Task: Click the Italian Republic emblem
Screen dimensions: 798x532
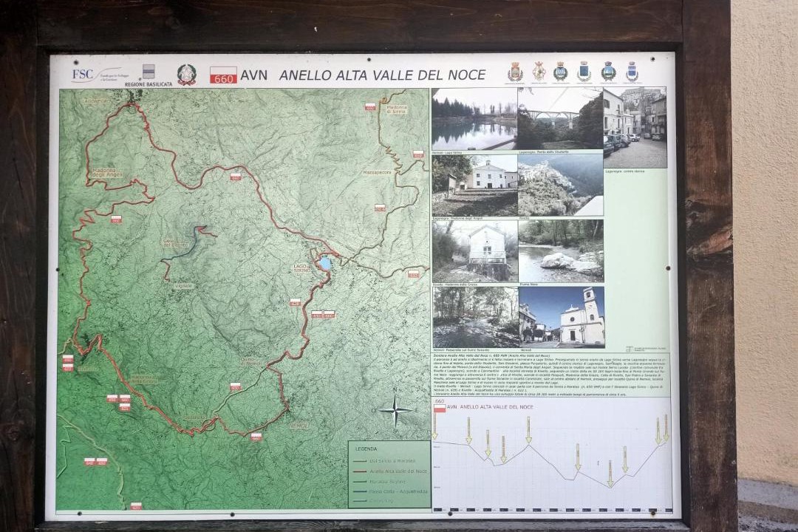Action: (x=187, y=75)
